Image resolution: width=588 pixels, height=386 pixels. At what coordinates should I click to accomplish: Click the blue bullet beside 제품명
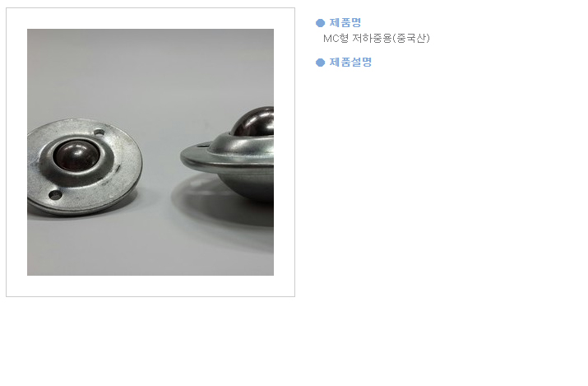pyautogui.click(x=320, y=23)
